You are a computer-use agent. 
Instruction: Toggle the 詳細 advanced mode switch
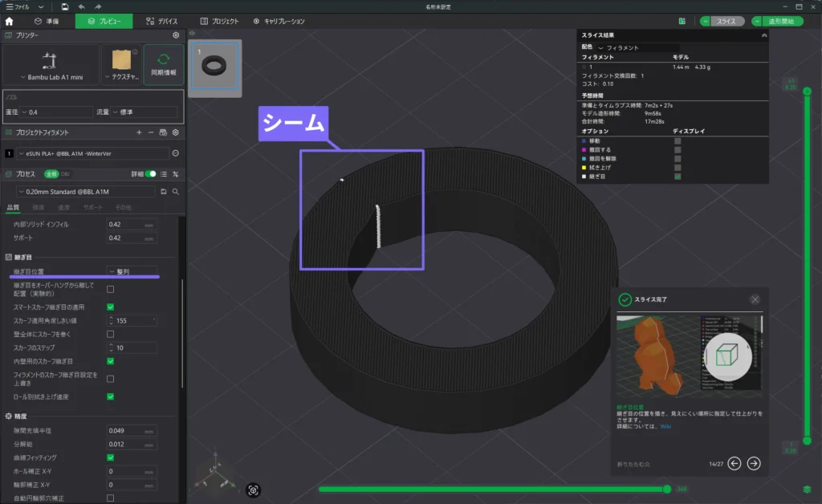[x=150, y=173]
